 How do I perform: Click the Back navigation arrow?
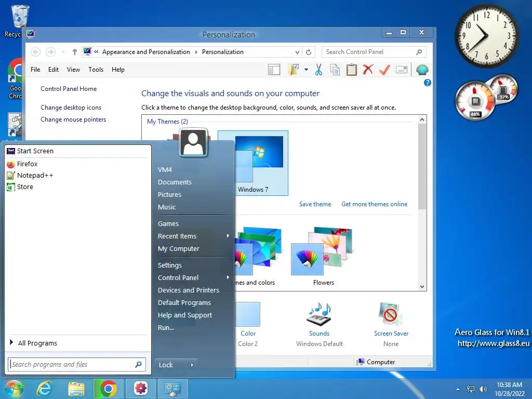[36, 52]
